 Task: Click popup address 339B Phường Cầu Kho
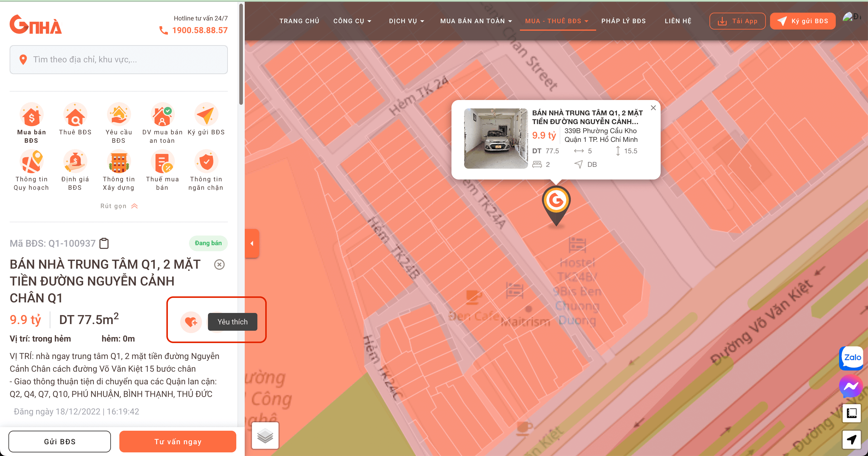[601, 135]
